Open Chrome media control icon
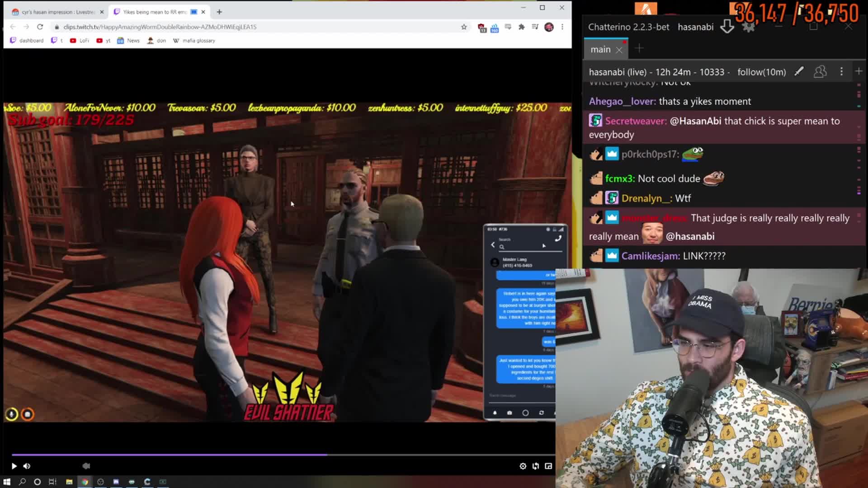The width and height of the screenshot is (868, 488). (x=535, y=27)
